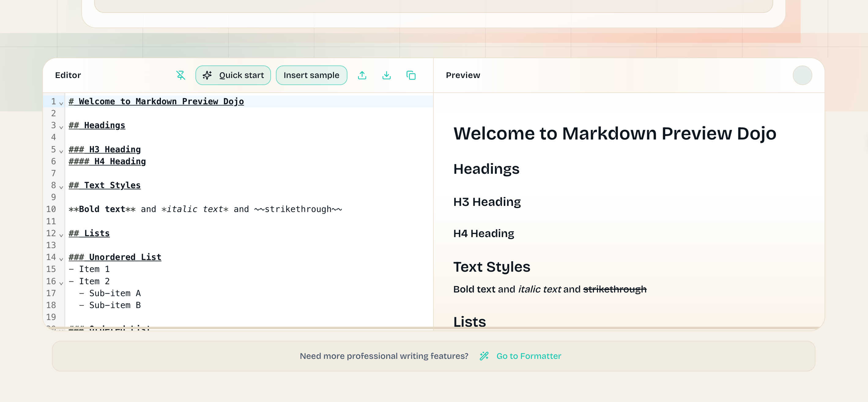Click the download markdown icon
This screenshot has width=868, height=402.
point(387,75)
